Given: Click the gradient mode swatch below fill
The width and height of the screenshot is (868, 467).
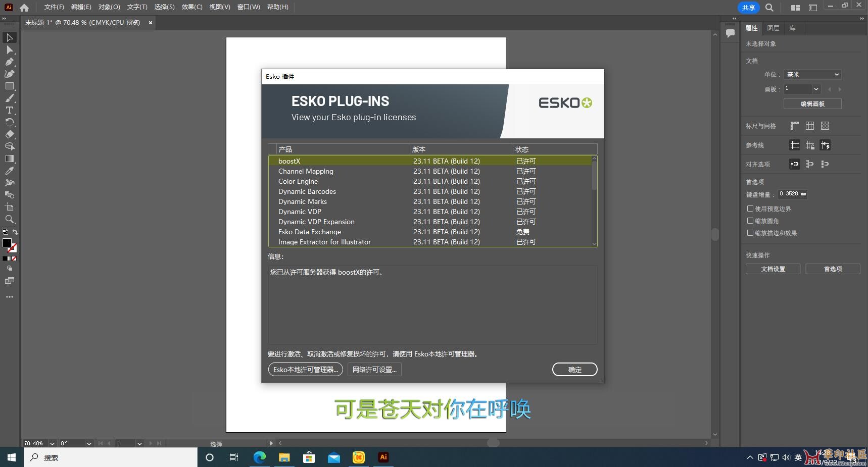Looking at the screenshot, I should point(10,258).
